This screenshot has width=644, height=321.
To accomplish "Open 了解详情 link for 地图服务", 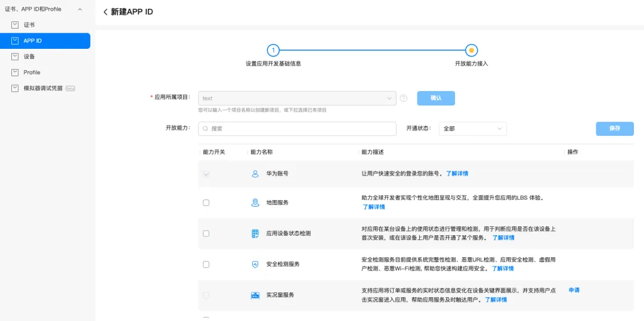I will 374,207.
